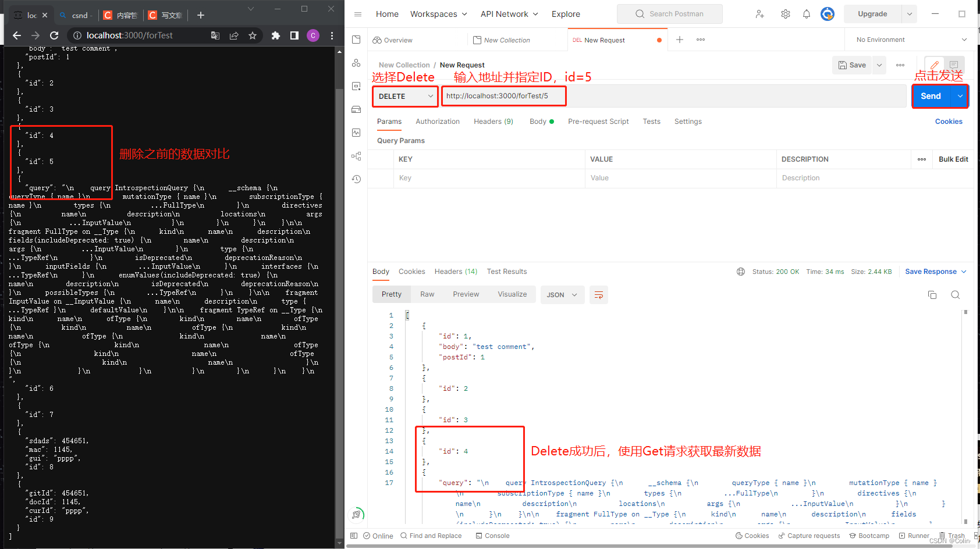Bookmark page star in Chrome
The width and height of the screenshot is (980, 549).
click(253, 35)
